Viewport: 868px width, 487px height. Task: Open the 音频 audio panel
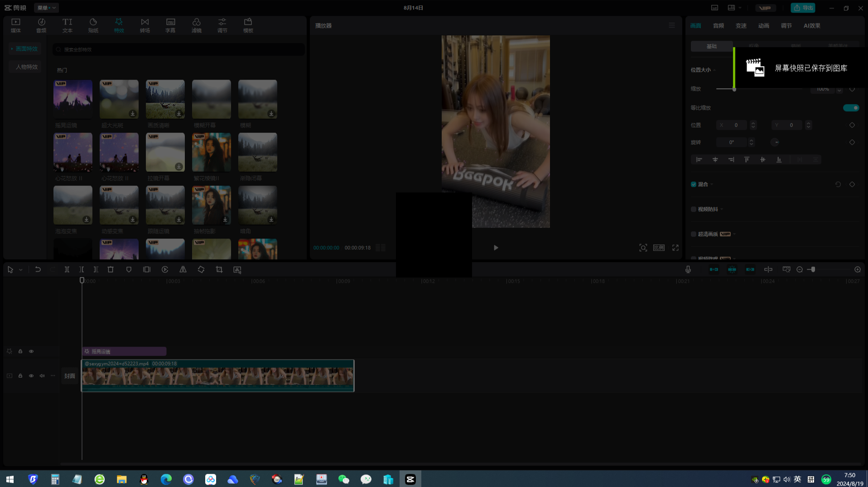[41, 25]
